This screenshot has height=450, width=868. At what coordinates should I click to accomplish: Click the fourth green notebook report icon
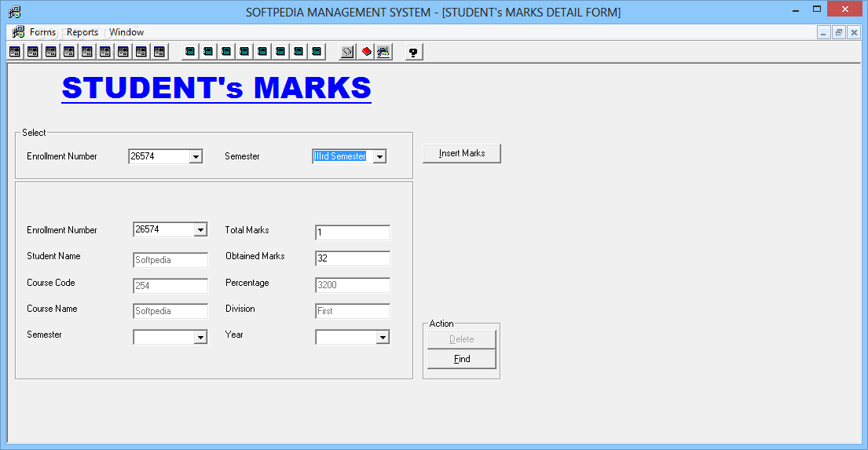[x=244, y=52]
